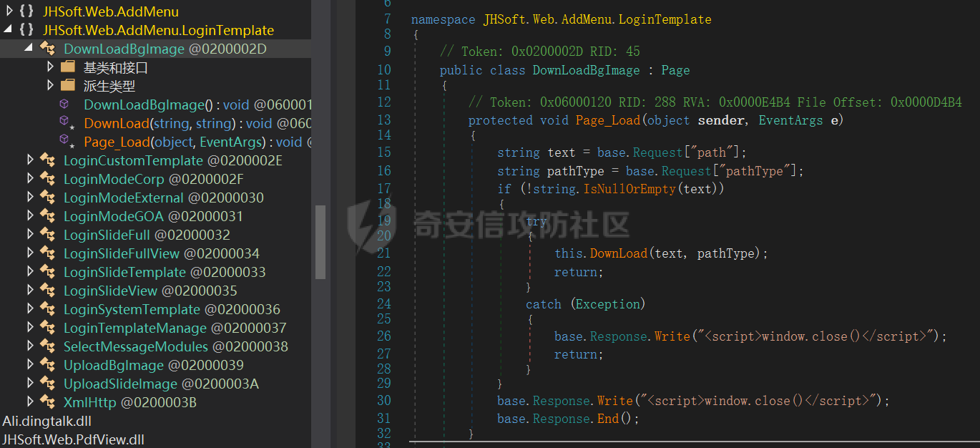Image resolution: width=980 pixels, height=448 pixels.
Task: Follow the DownLoad call in this.DownLoad(text, pathType)
Action: [x=619, y=253]
